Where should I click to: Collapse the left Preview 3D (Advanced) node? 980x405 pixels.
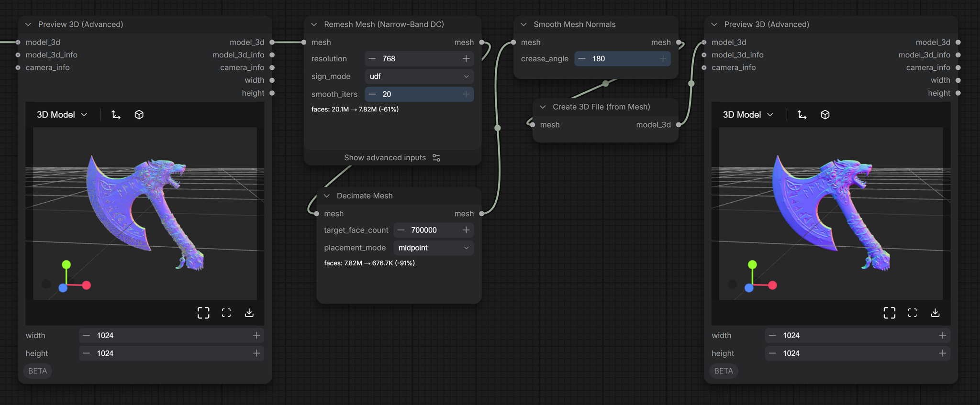pyautogui.click(x=28, y=24)
